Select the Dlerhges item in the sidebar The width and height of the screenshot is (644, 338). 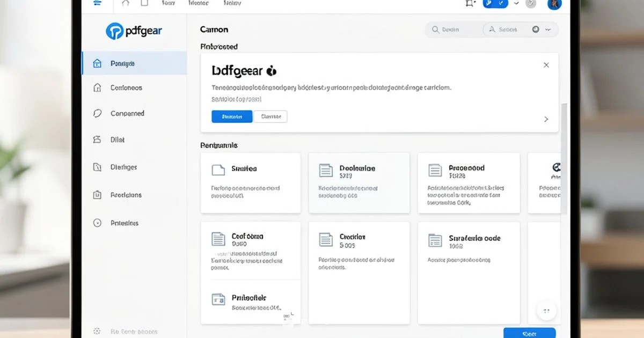(x=123, y=167)
